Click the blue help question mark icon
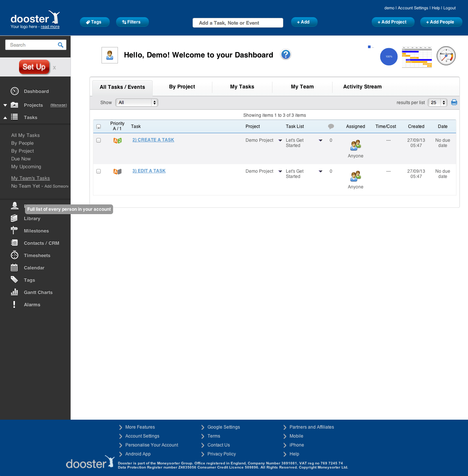Screen dimensions: 468x476 point(286,55)
